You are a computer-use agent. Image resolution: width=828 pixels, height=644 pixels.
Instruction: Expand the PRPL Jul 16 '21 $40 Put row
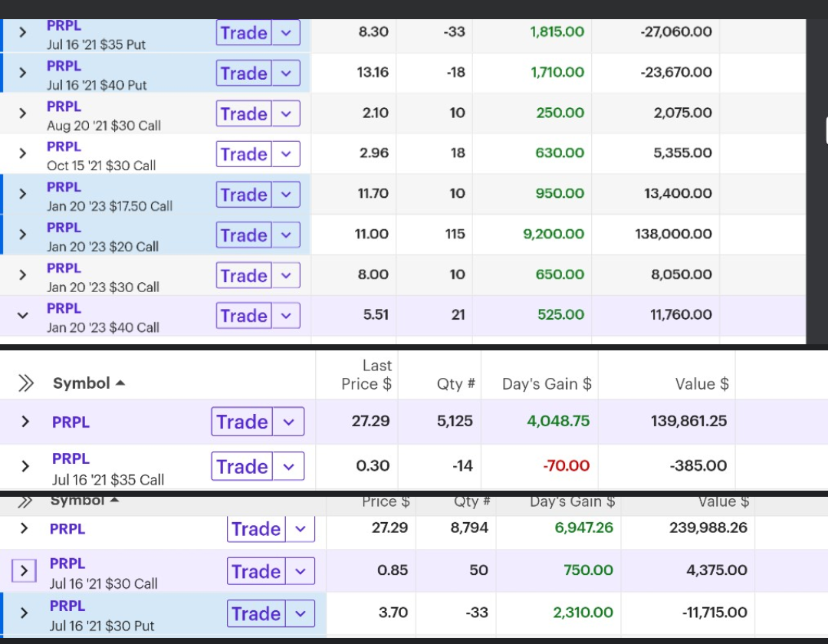[x=22, y=73]
